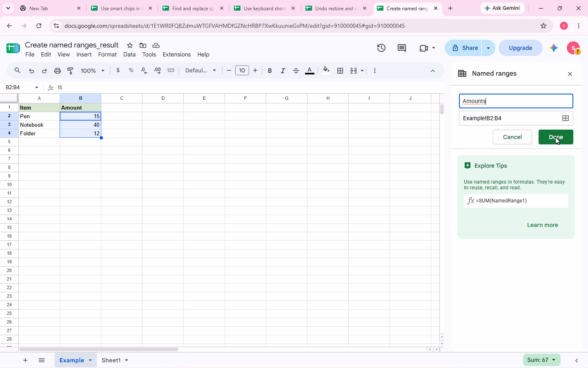The image size is (588, 368).
Task: Open the zoom level dropdown
Action: (93, 71)
